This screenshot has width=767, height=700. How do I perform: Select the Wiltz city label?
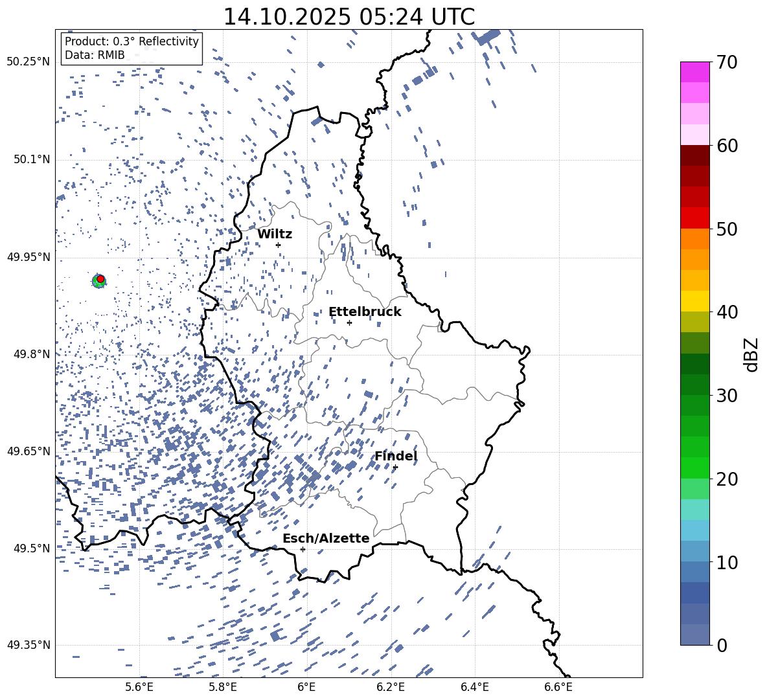coord(275,234)
